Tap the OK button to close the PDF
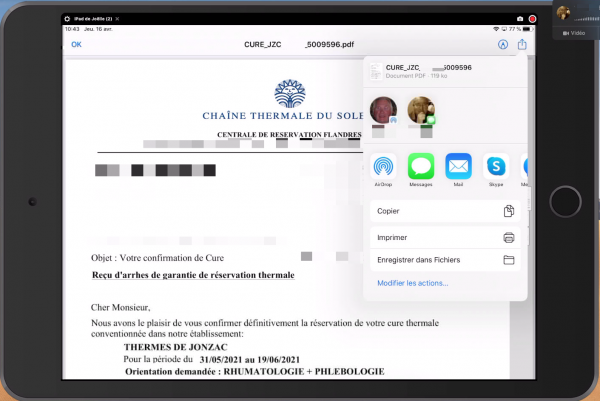600x401 pixels. point(76,44)
